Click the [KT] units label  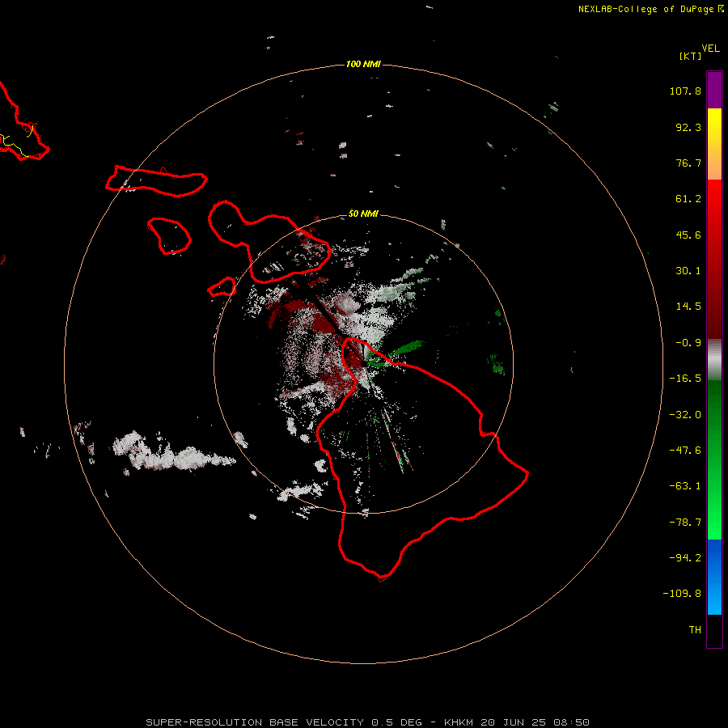point(691,56)
